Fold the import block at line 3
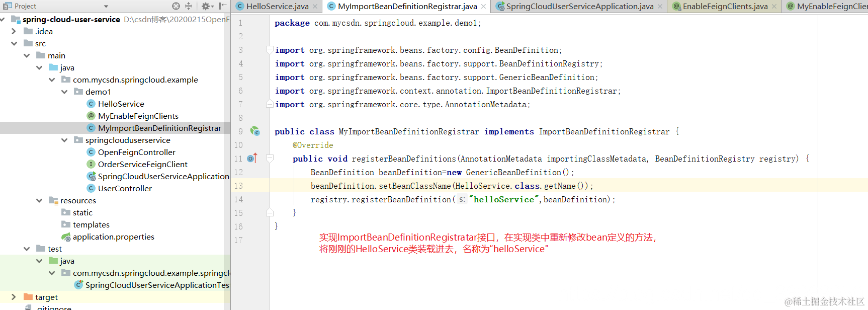Screen dimensions: 868x310 tap(270, 50)
